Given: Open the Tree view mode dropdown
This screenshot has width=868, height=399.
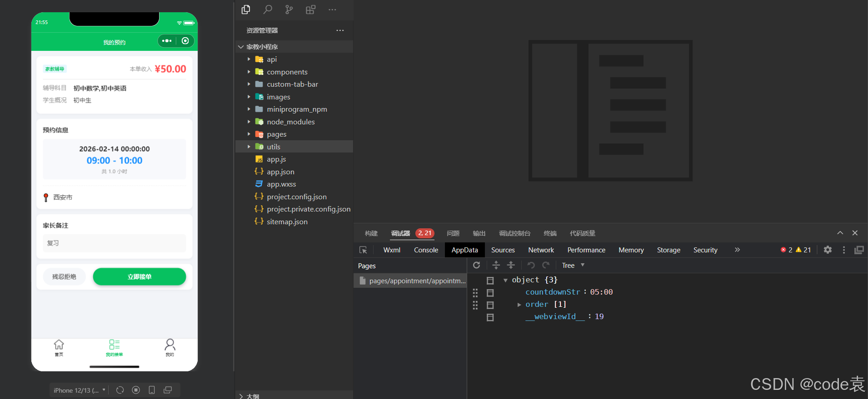Looking at the screenshot, I should pyautogui.click(x=573, y=265).
